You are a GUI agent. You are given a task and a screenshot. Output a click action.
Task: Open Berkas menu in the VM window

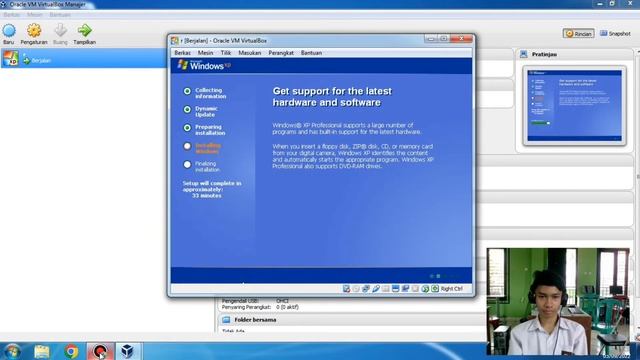(182, 53)
